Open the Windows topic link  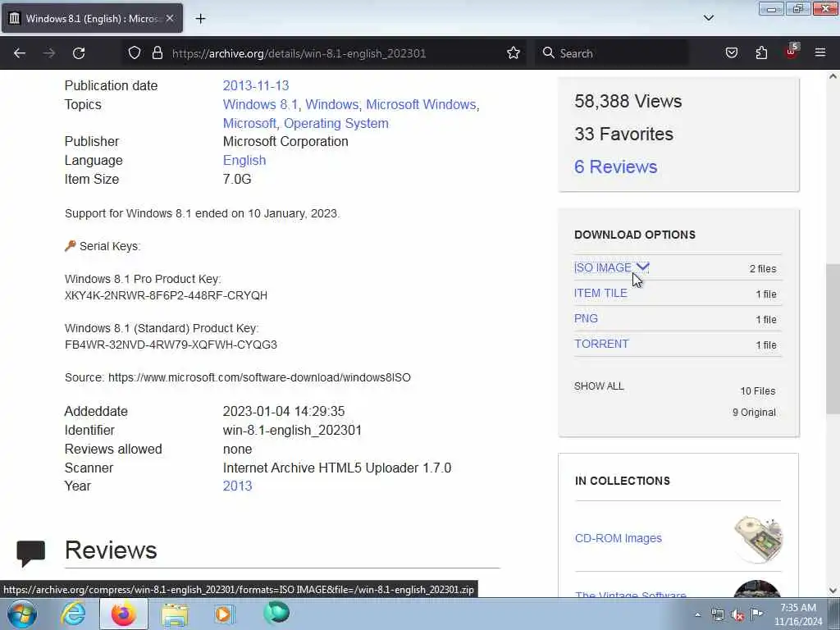pos(332,104)
